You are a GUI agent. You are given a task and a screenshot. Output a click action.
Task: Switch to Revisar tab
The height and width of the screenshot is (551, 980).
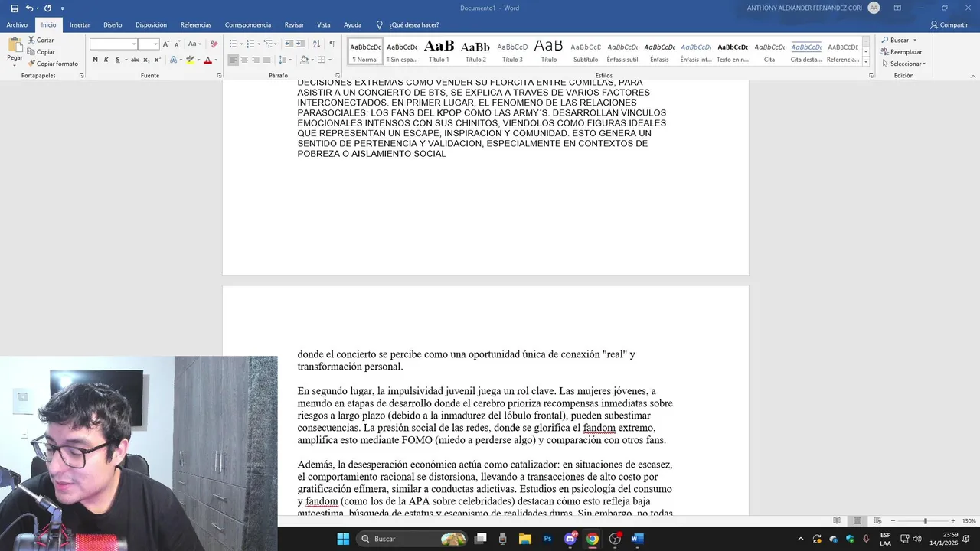click(x=294, y=24)
